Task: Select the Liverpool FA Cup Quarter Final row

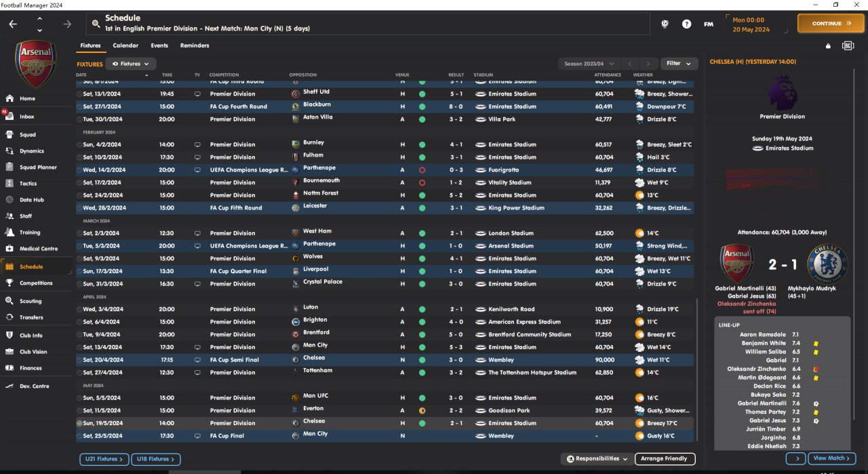Action: [384, 271]
